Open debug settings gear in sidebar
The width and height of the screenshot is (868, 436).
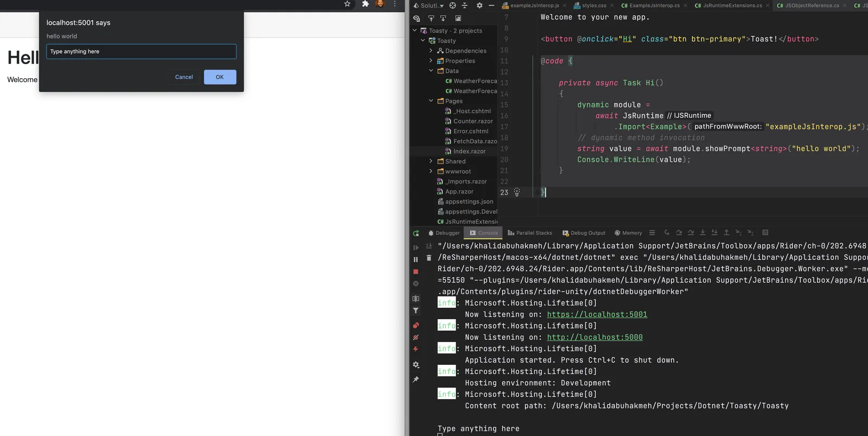pyautogui.click(x=416, y=365)
